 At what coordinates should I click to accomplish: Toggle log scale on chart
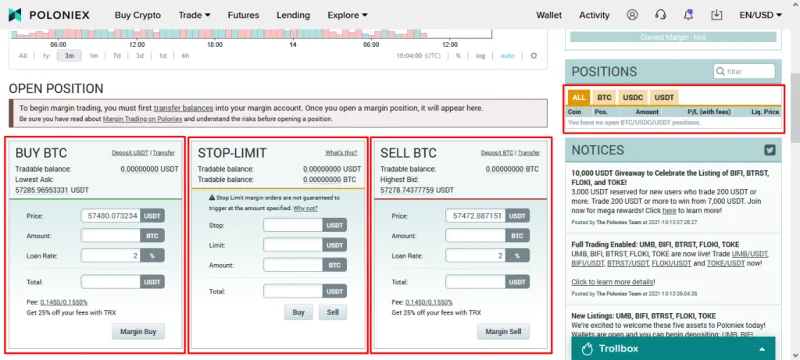click(x=481, y=56)
